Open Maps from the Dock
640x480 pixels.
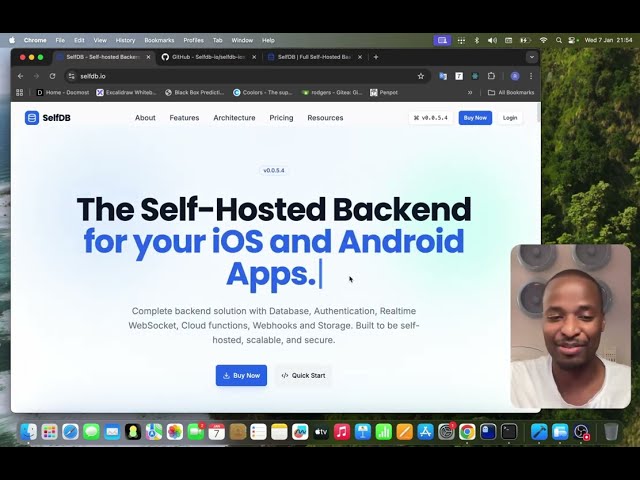pos(154,432)
